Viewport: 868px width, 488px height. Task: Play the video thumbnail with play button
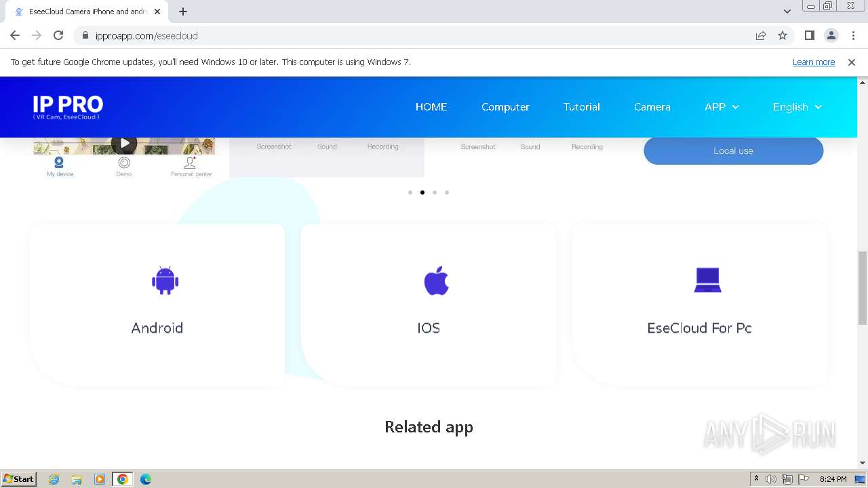tap(124, 143)
